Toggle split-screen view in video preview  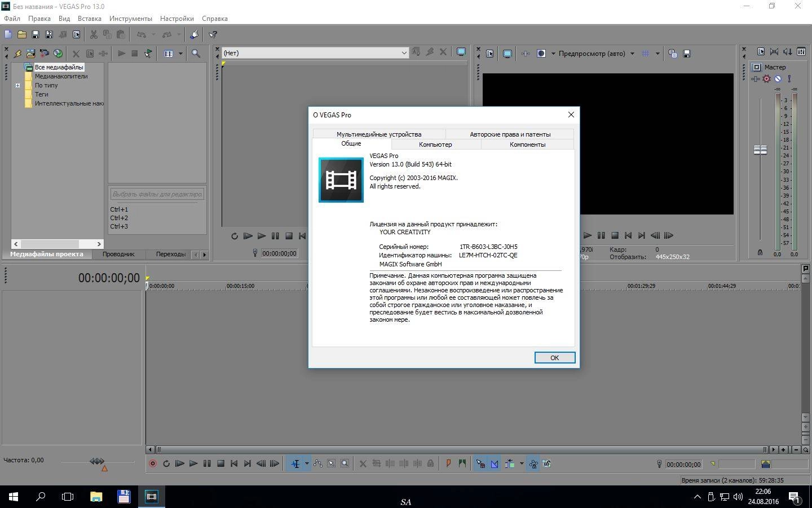[541, 54]
